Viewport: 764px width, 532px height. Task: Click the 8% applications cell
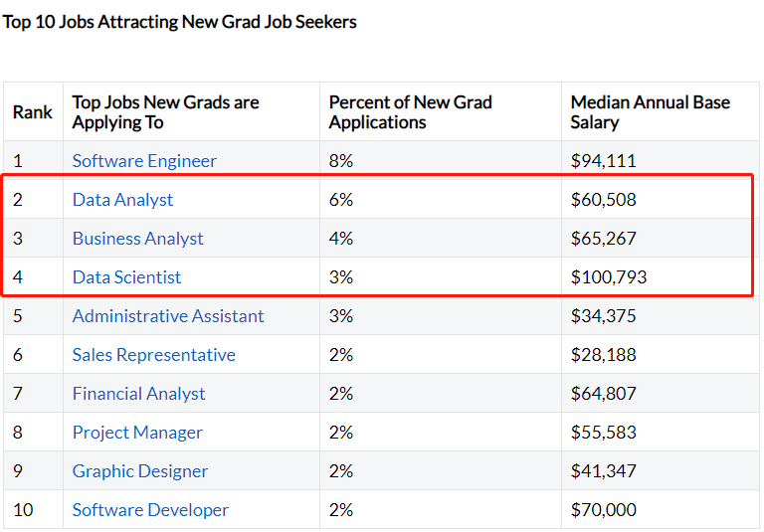click(x=341, y=161)
